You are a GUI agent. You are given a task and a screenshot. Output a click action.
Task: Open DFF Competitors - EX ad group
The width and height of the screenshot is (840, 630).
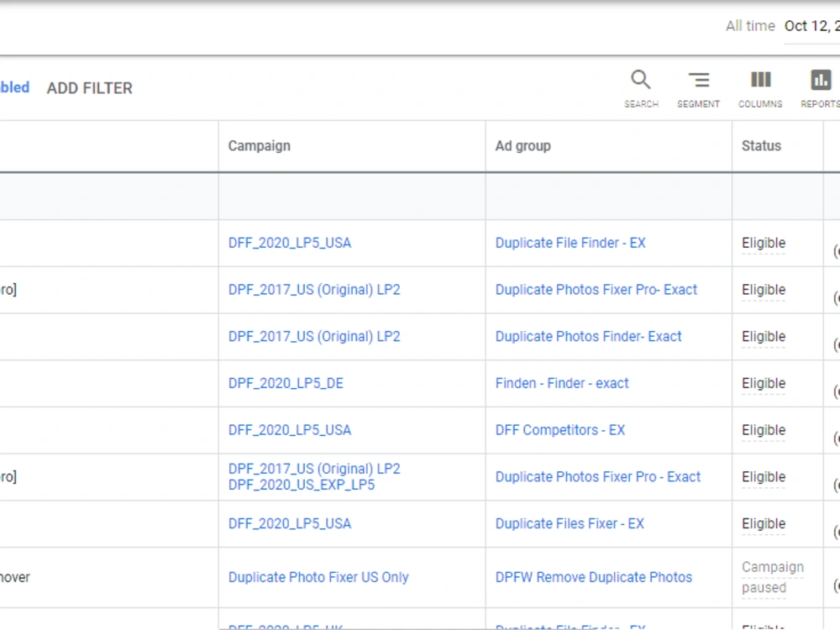point(559,429)
